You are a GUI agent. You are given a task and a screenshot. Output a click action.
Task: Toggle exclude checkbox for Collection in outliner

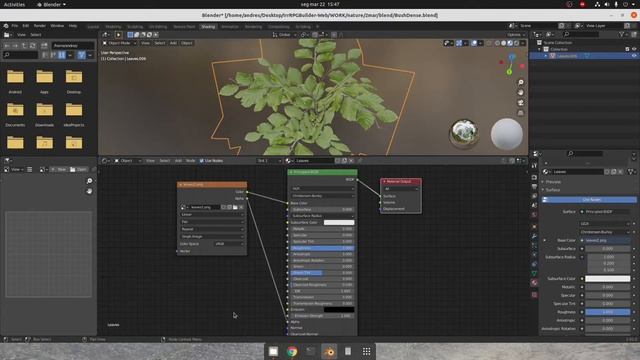627,49
